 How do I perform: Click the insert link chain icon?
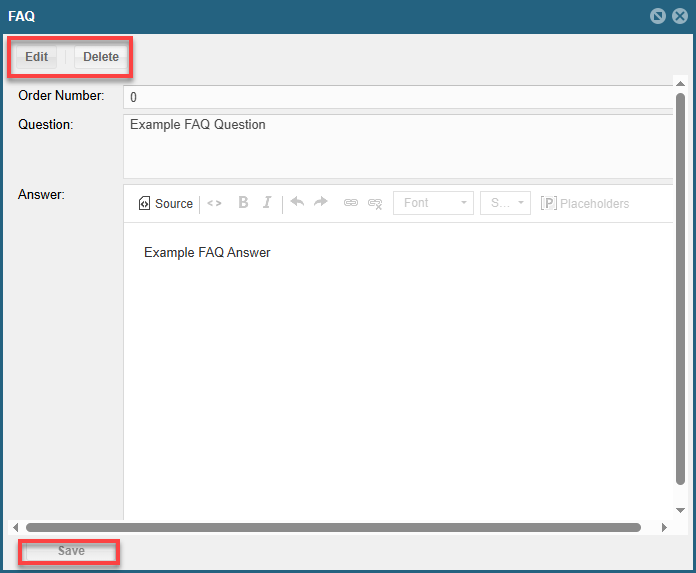(x=351, y=203)
